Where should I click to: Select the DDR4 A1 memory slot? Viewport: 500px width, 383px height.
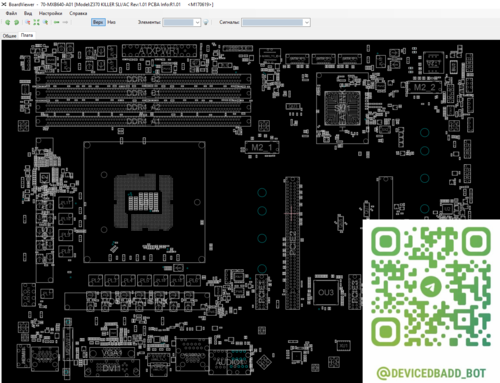[x=143, y=121]
